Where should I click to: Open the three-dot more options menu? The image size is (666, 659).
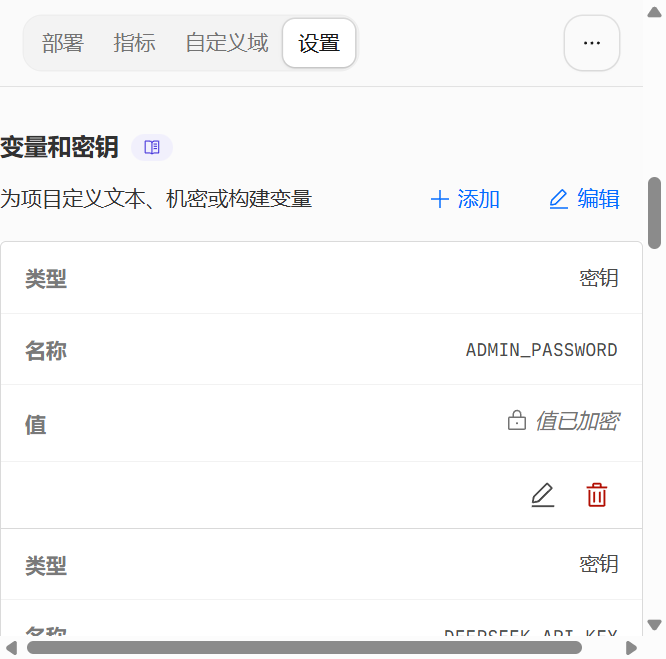[x=592, y=43]
